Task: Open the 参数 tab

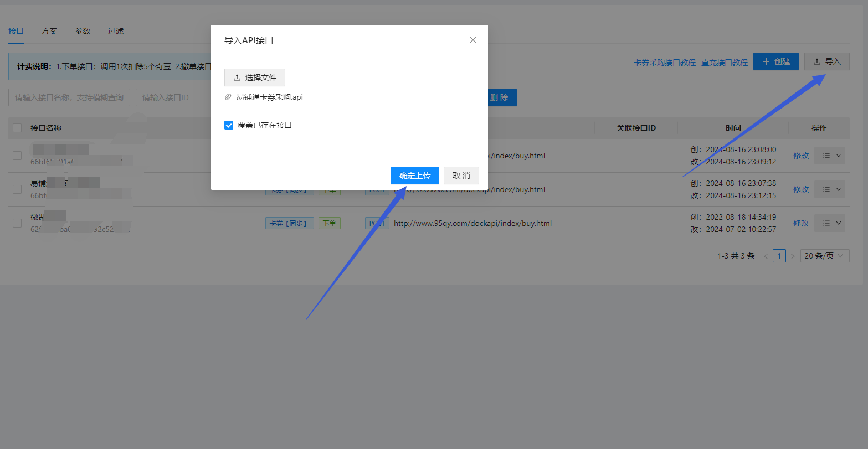Action: tap(83, 31)
